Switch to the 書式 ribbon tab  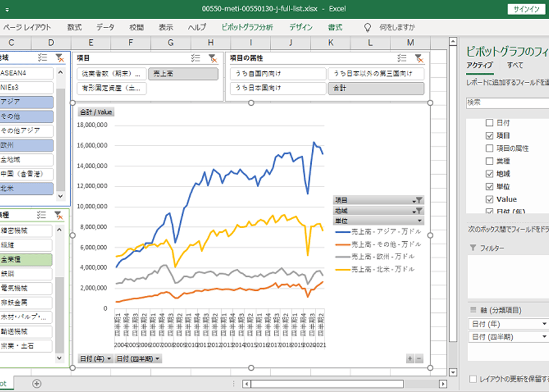pyautogui.click(x=335, y=27)
